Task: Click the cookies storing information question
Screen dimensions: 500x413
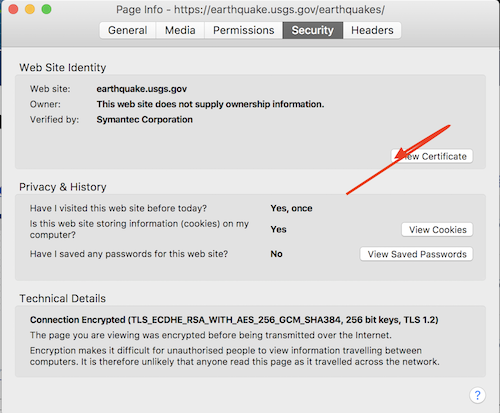Action: point(139,229)
